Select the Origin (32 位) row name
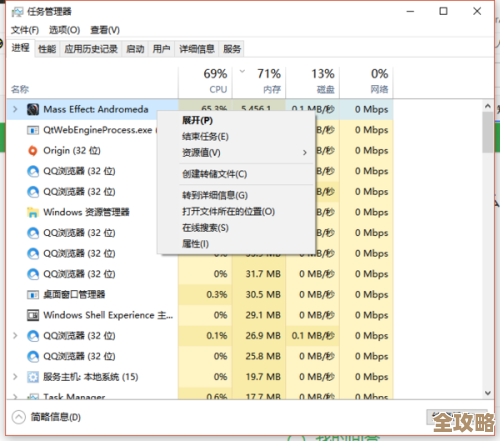The width and height of the screenshot is (500, 441). [x=72, y=151]
